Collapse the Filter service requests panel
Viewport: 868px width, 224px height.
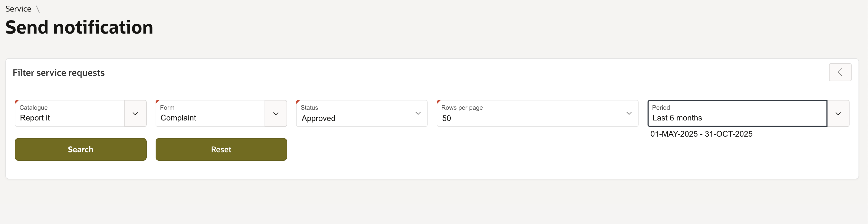(840, 73)
